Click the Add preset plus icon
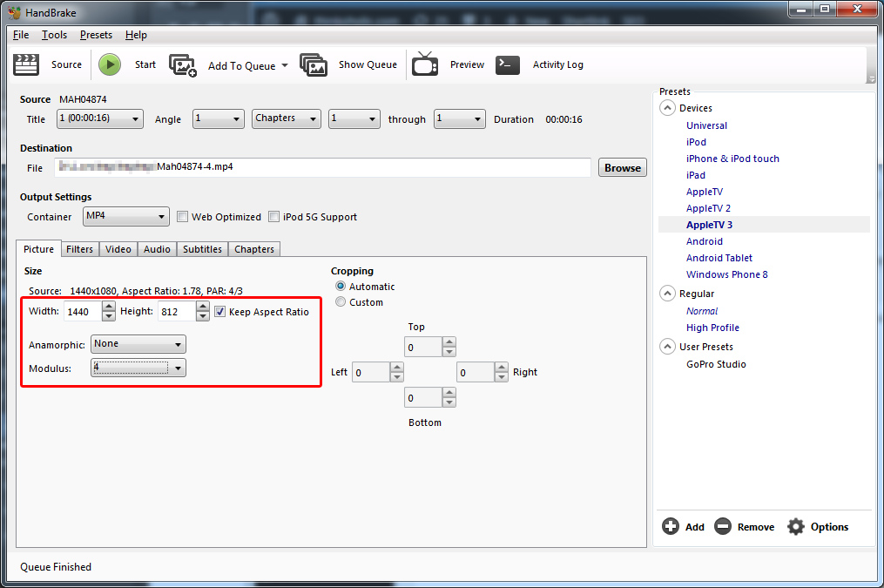Viewport: 884px width, 588px height. pyautogui.click(x=671, y=526)
